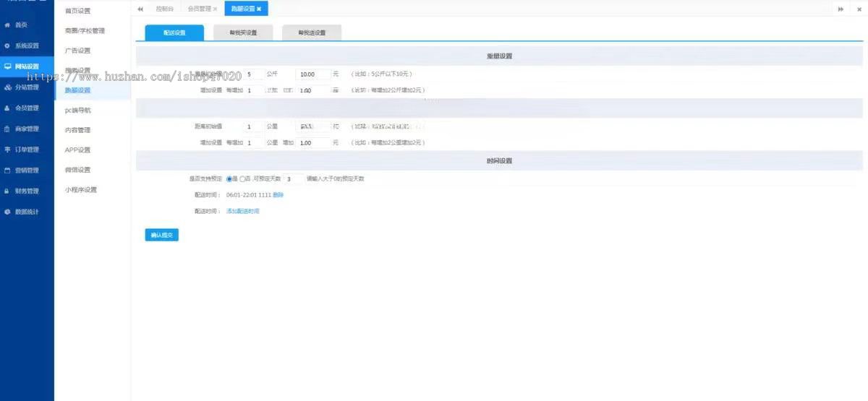Open 首页设置 in the submenu
The height and width of the screenshot is (401, 868).
[x=77, y=11]
